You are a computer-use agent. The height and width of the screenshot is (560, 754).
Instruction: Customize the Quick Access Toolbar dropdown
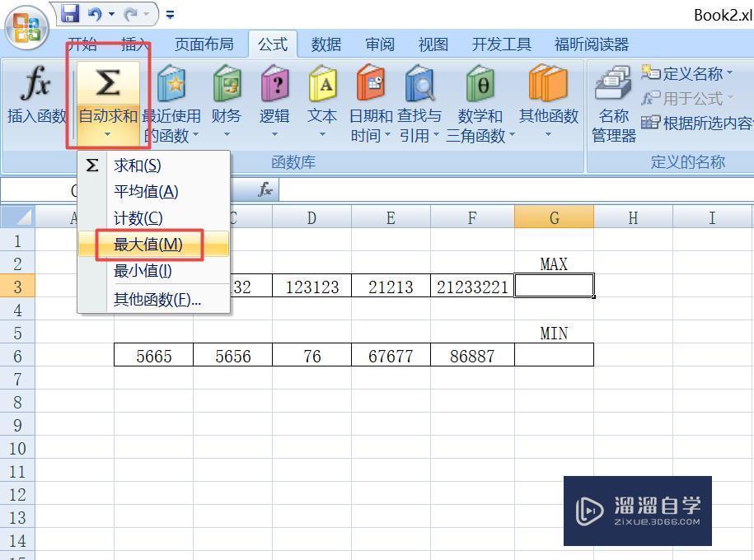[170, 15]
